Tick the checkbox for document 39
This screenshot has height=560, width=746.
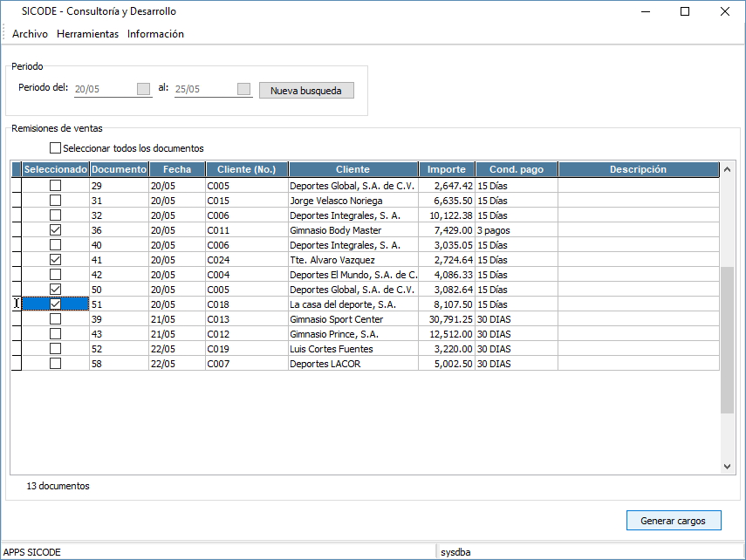click(56, 319)
